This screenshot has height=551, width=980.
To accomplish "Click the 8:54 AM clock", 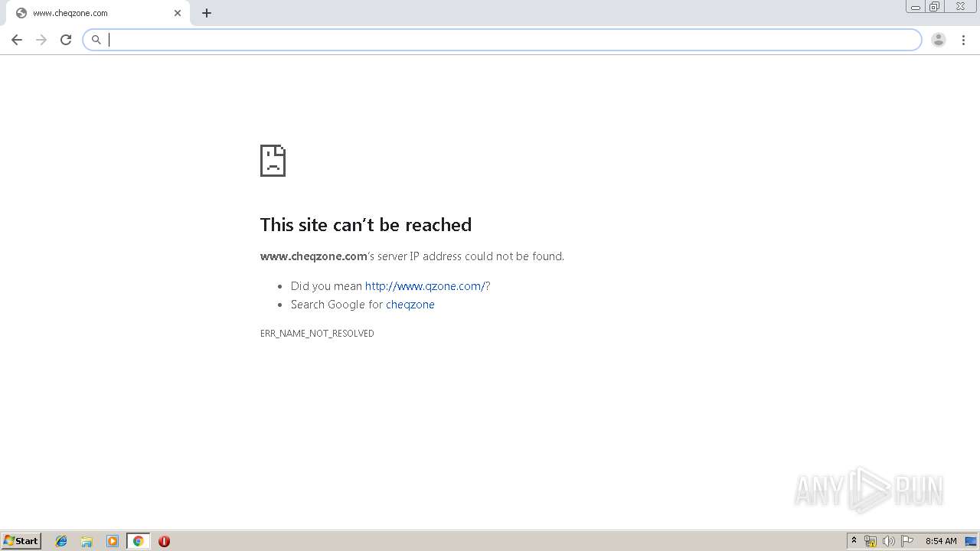I will (x=941, y=541).
